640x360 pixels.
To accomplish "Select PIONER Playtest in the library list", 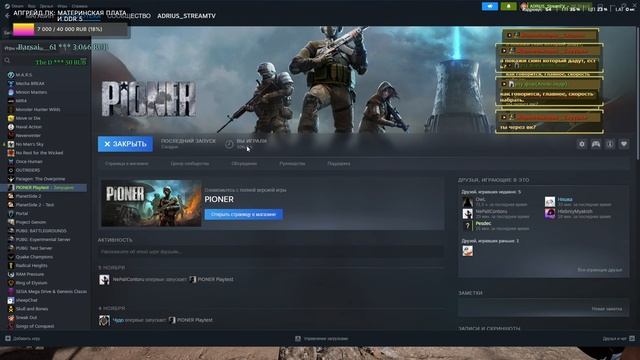I will tap(44, 187).
